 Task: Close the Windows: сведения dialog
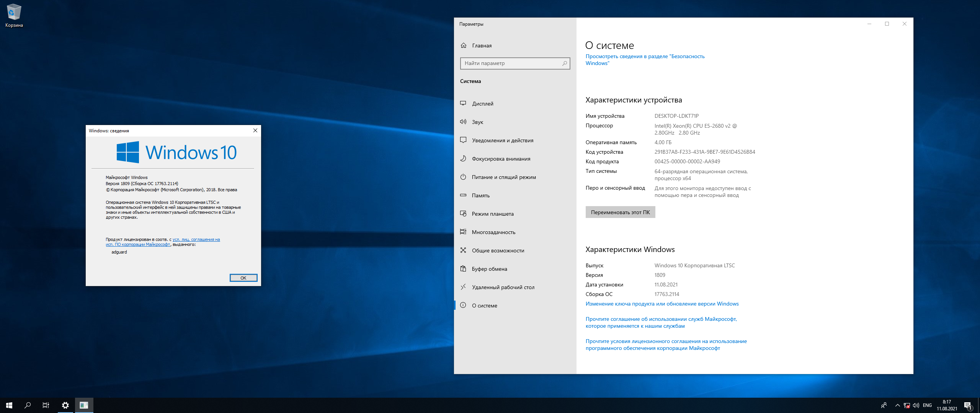click(x=255, y=131)
